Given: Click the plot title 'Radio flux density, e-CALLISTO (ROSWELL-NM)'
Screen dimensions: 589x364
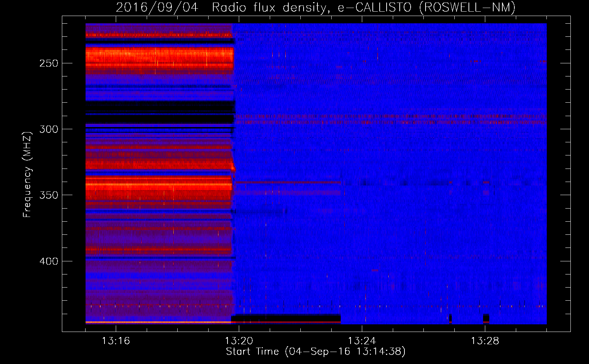Looking at the screenshot, I should [364, 7].
